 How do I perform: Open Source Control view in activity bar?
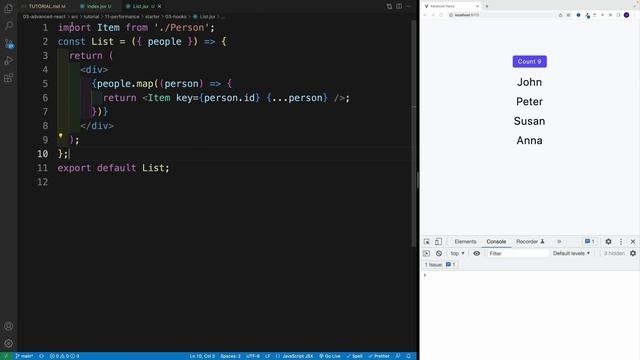[x=9, y=43]
